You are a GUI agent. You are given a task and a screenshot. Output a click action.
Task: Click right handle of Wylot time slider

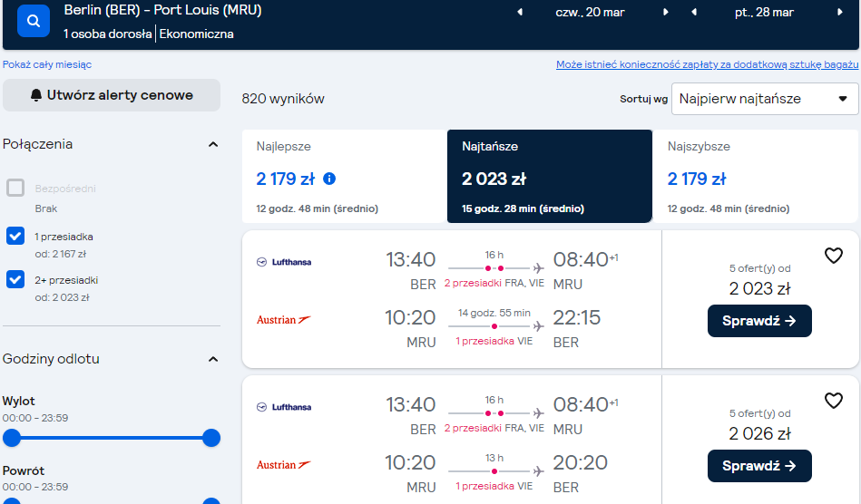coord(210,438)
